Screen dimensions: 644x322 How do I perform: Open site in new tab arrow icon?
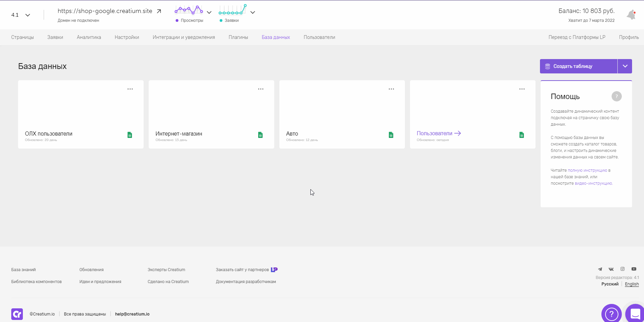pos(159,11)
